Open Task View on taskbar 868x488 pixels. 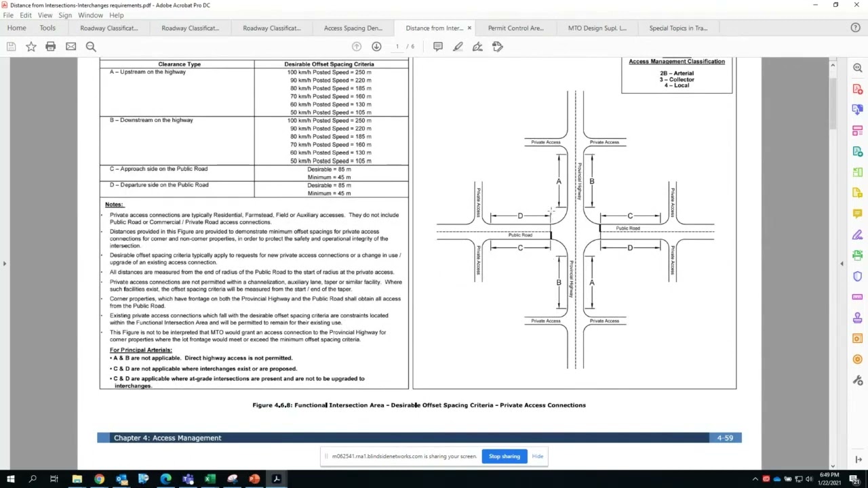[x=54, y=479]
